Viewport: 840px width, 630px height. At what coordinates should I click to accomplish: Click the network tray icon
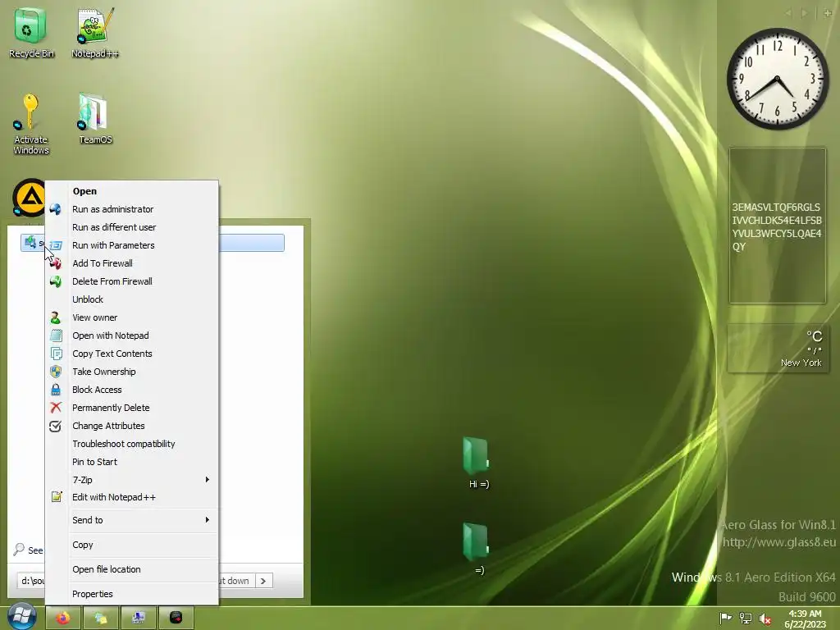point(745,619)
